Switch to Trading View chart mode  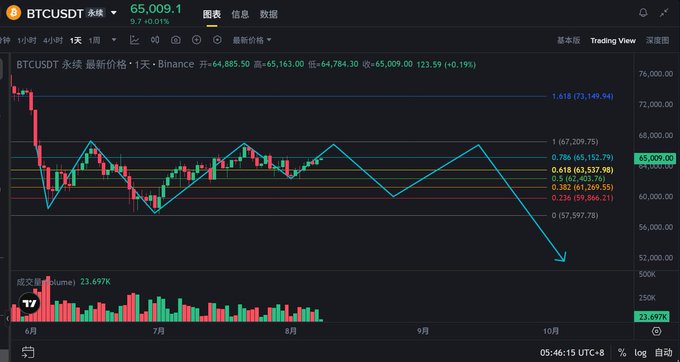tap(613, 41)
